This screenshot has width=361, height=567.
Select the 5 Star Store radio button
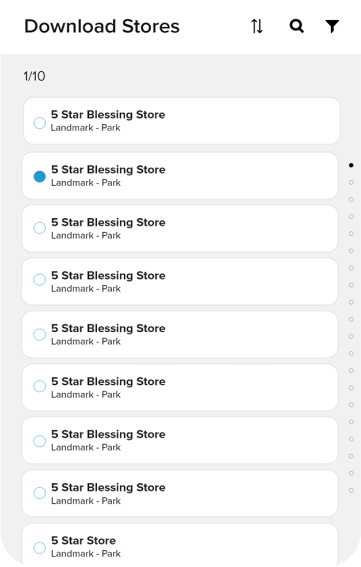click(x=39, y=547)
